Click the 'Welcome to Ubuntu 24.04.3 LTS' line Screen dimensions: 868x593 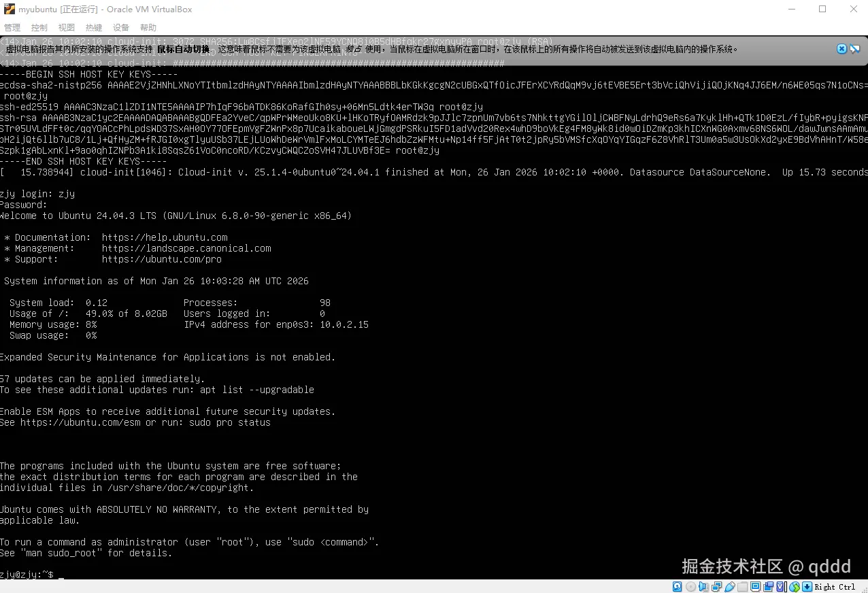click(x=176, y=216)
